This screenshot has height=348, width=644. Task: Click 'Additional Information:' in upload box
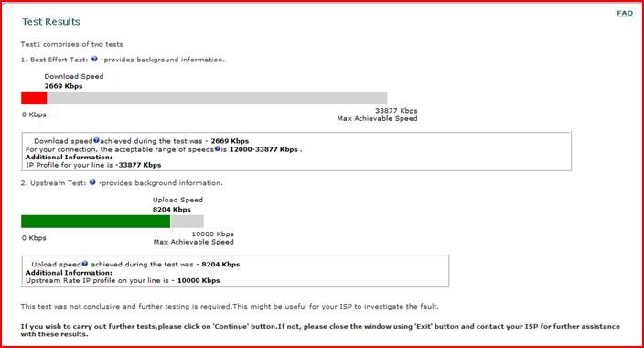click(69, 273)
